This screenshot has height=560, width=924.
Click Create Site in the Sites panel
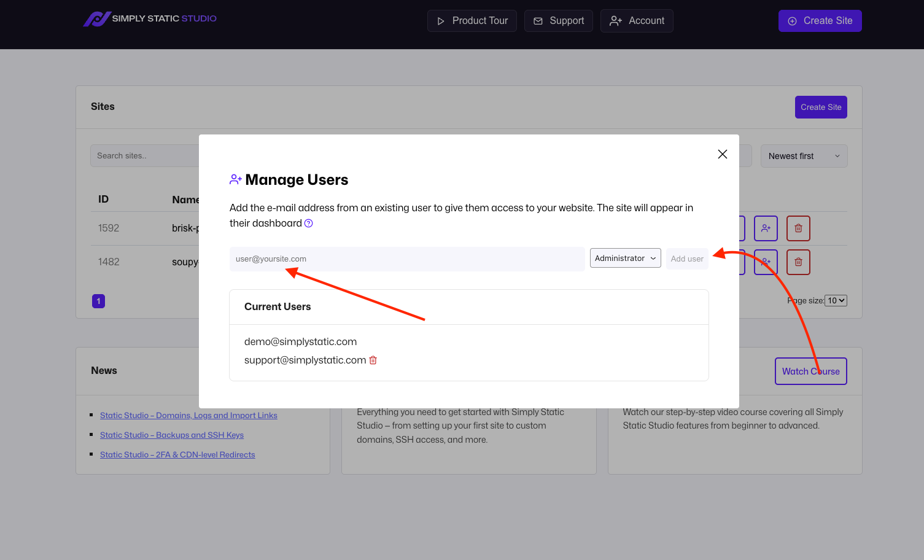point(821,107)
